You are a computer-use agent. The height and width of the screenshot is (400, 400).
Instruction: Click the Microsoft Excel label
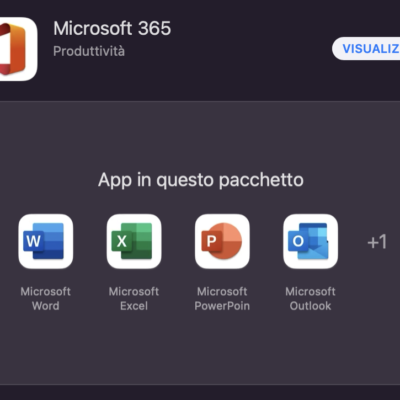click(x=134, y=299)
